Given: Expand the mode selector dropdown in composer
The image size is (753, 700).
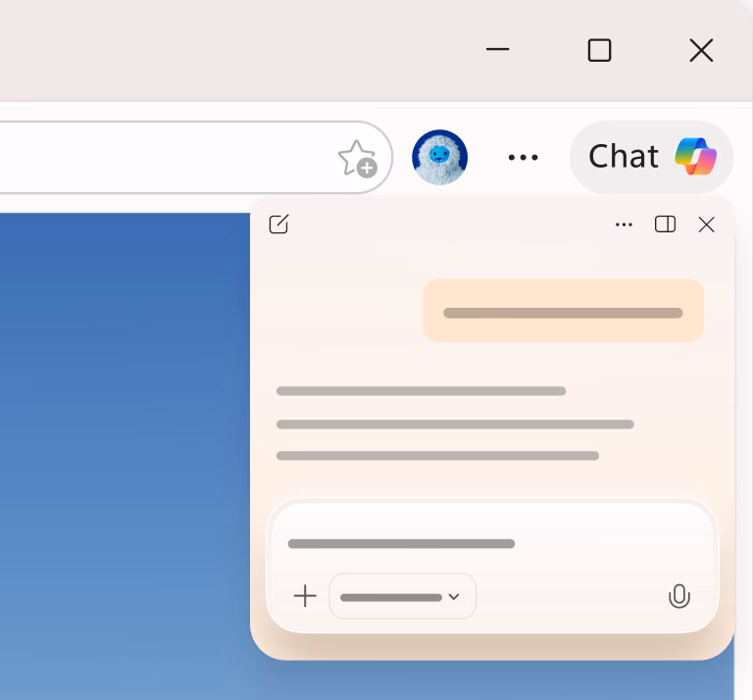Looking at the screenshot, I should pos(402,596).
